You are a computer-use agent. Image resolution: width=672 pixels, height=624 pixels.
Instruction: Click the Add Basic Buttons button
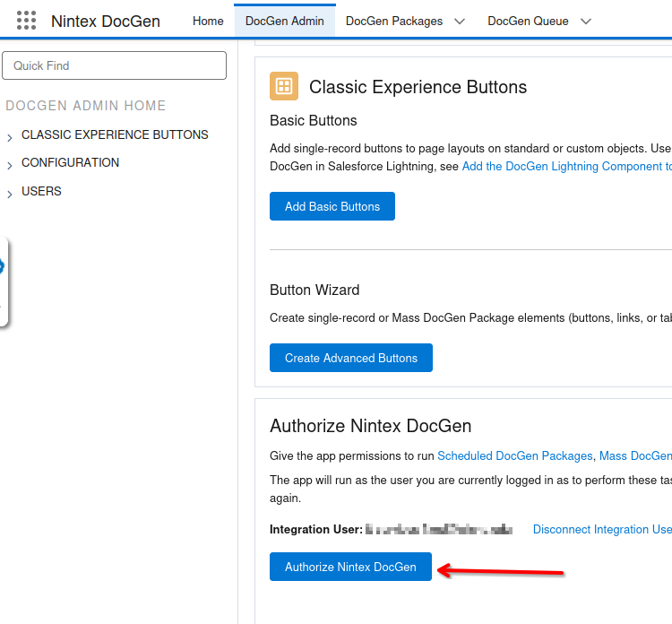(332, 206)
